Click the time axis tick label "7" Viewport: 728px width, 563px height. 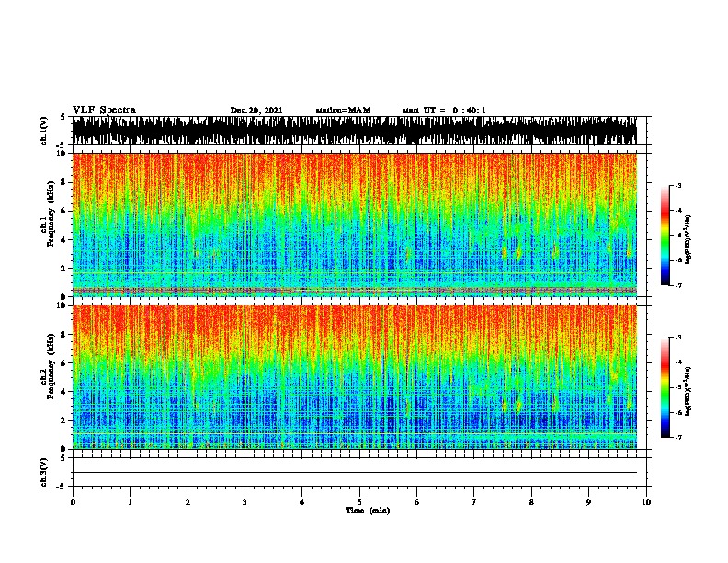pos(474,502)
